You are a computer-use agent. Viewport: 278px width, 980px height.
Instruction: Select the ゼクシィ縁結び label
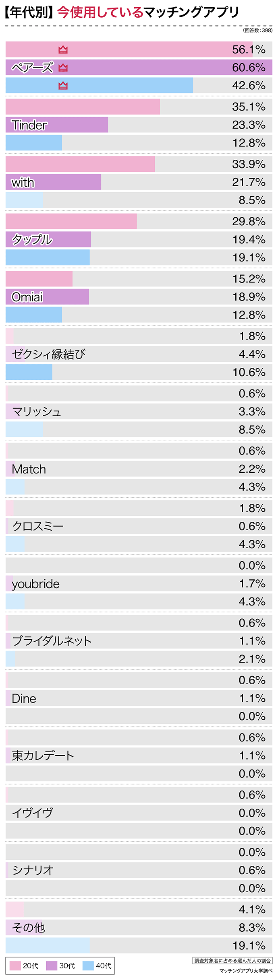48,354
